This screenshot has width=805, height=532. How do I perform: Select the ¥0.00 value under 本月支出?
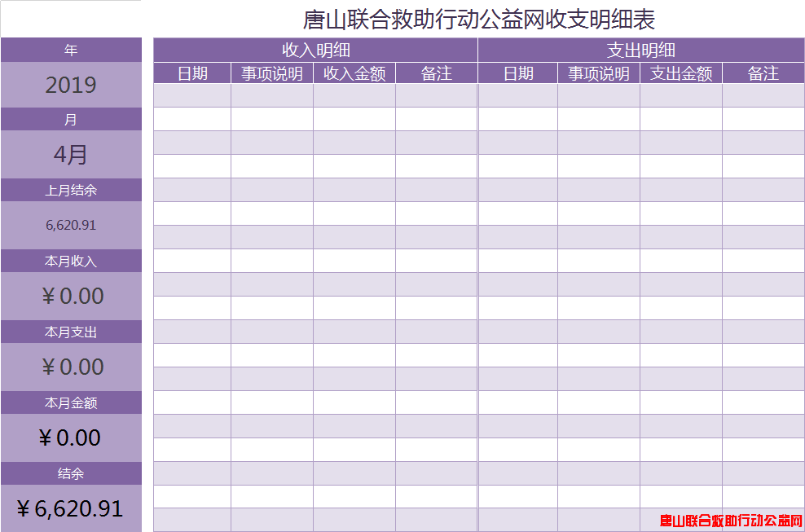coord(72,367)
